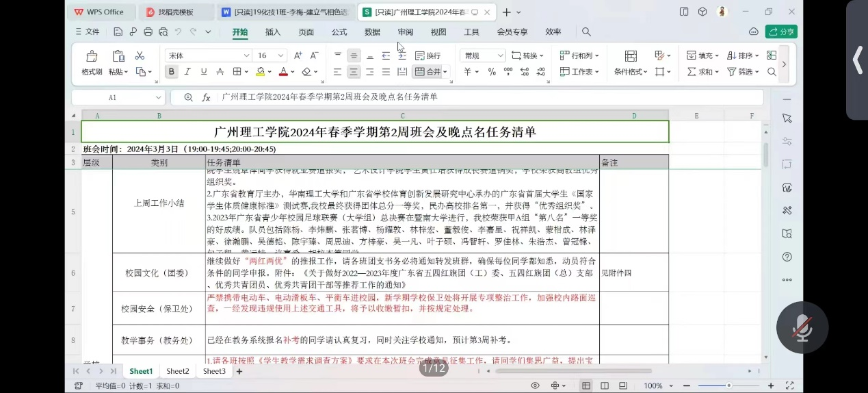Screen dimensions: 868x393
Task: Open the number format 常规 dropdown
Action: 482,55
